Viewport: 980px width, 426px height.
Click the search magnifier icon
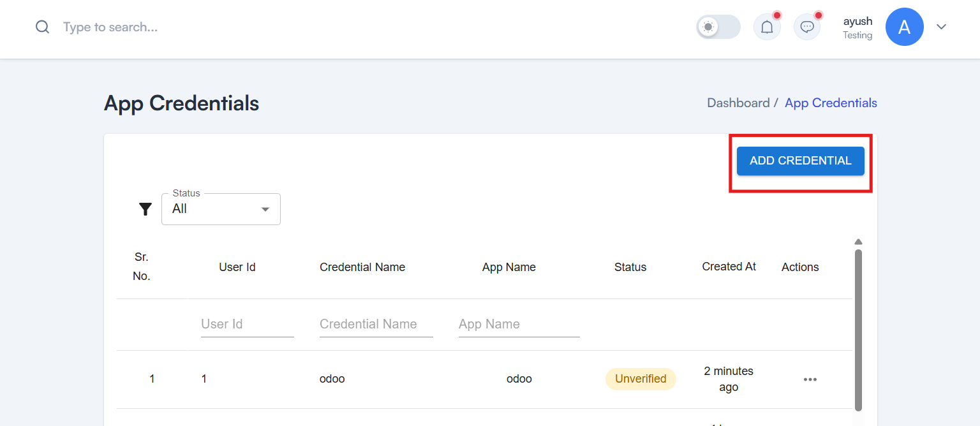coord(42,27)
